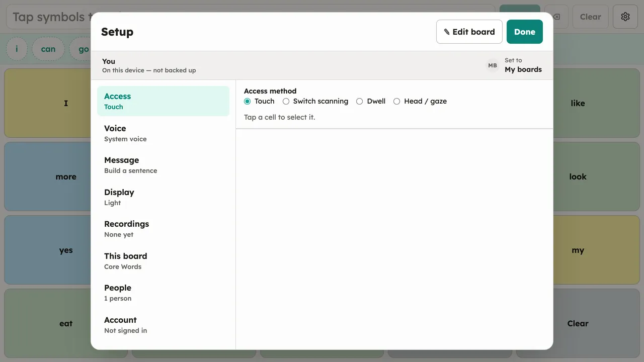
Task: Click the "Access method" heading
Action: (x=270, y=91)
